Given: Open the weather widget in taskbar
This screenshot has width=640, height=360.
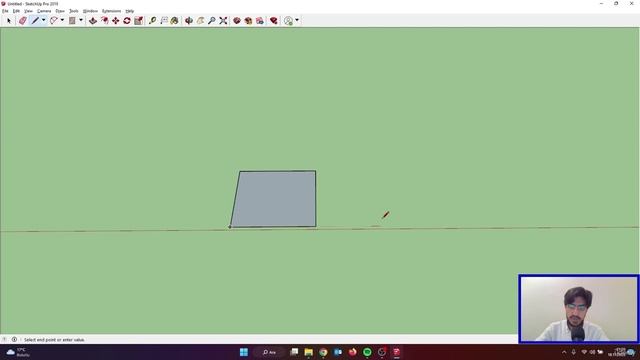Looking at the screenshot, I should (x=18, y=352).
